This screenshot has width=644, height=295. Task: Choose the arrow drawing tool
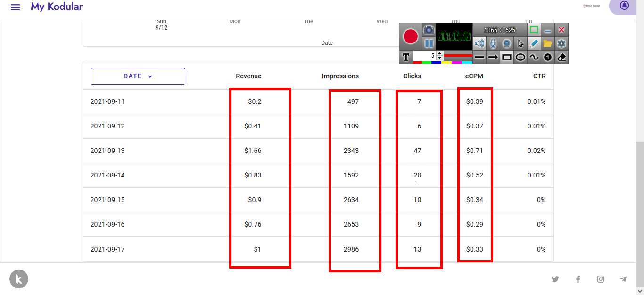pos(493,57)
